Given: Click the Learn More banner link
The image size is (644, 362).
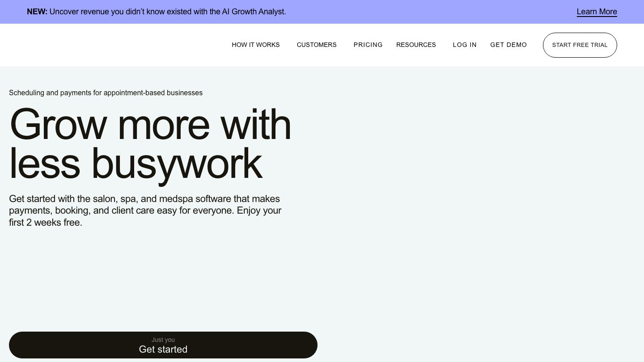Looking at the screenshot, I should click(x=597, y=12).
